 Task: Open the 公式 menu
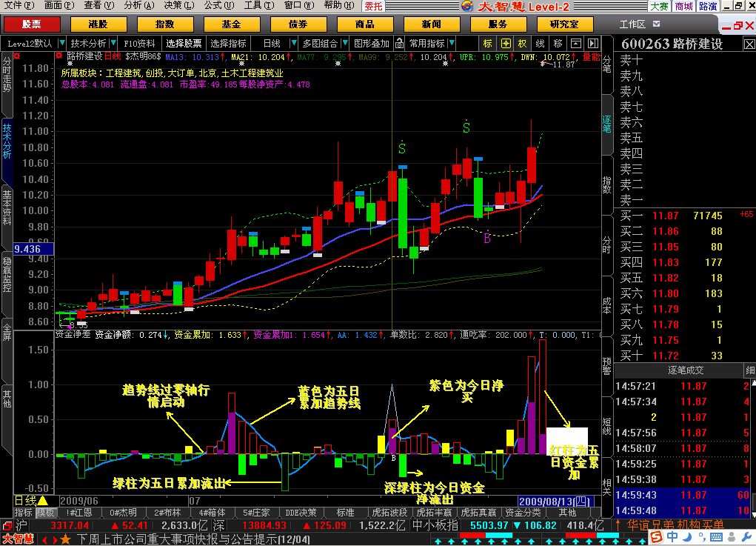pos(219,6)
